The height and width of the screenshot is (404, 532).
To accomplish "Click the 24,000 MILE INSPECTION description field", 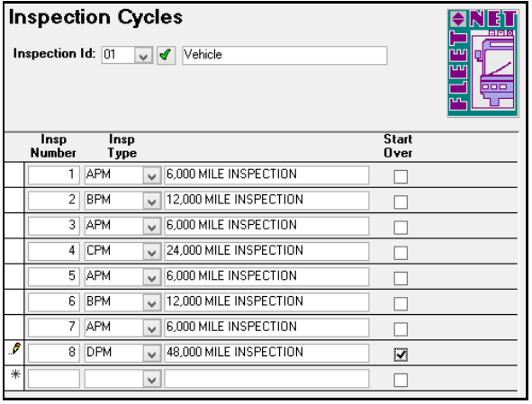I will [x=266, y=251].
